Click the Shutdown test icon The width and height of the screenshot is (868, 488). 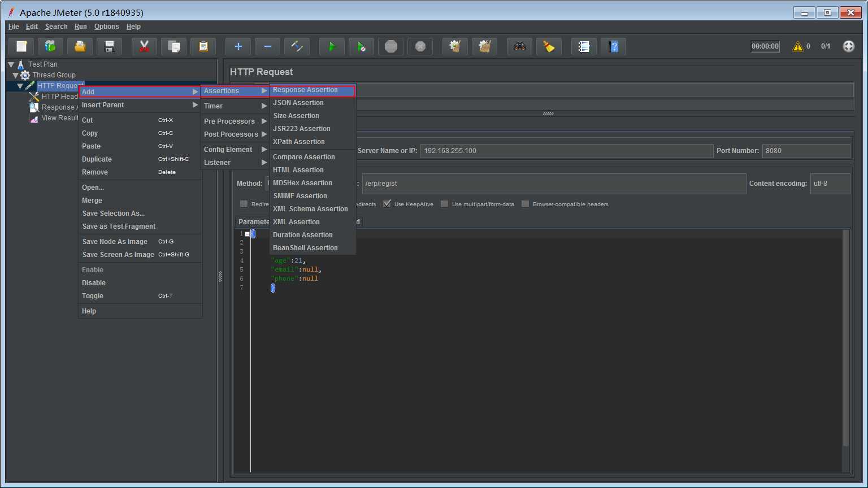(x=420, y=46)
